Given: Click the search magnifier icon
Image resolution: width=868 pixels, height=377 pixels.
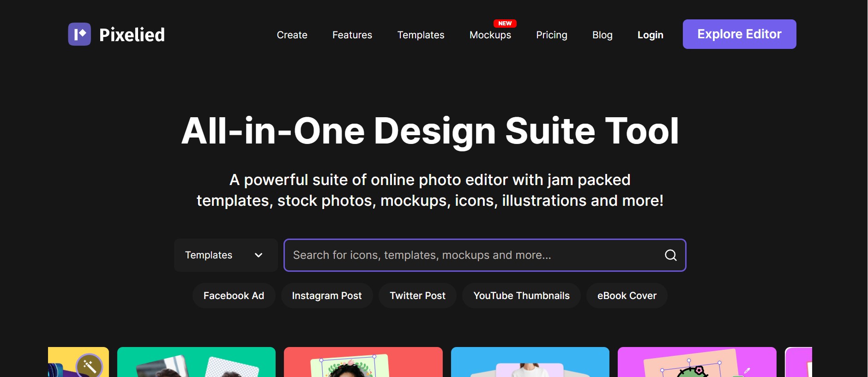Looking at the screenshot, I should pyautogui.click(x=670, y=255).
